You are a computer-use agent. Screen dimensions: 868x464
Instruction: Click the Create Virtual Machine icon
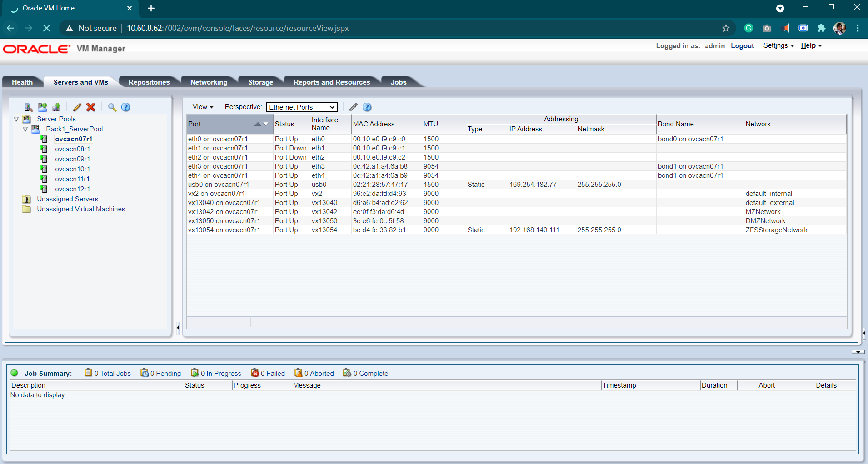coord(56,107)
